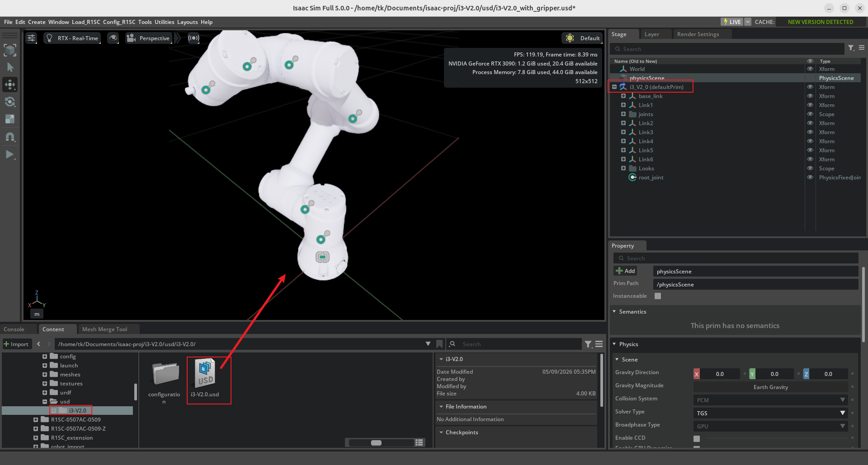Hide the i3_V2_0 default prim
This screenshot has height=465, width=868.
(x=810, y=87)
